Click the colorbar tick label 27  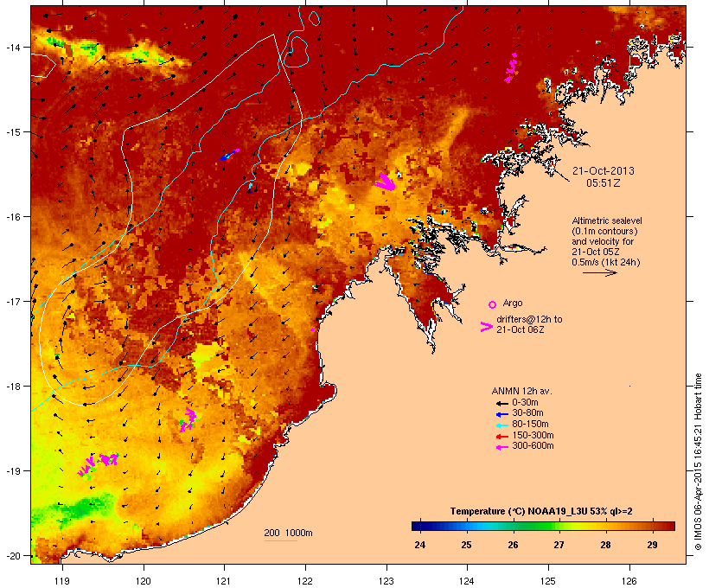(559, 545)
